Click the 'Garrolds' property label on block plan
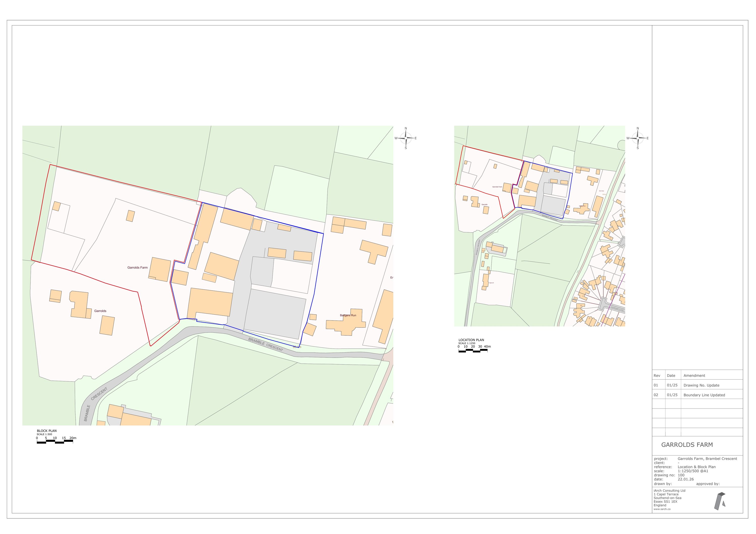This screenshot has height=534, width=756. coord(100,311)
